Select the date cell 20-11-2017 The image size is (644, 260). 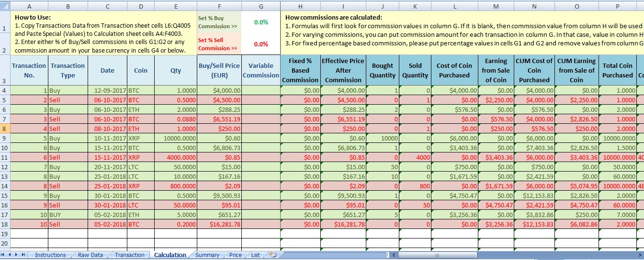click(107, 167)
